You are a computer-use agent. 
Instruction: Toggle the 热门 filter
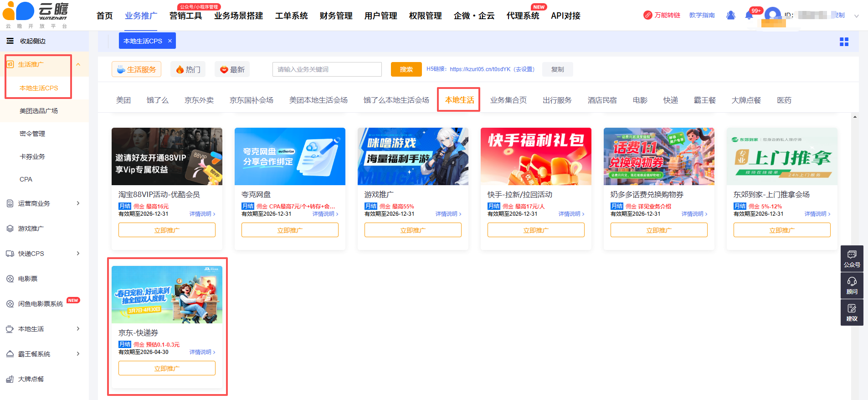click(188, 69)
